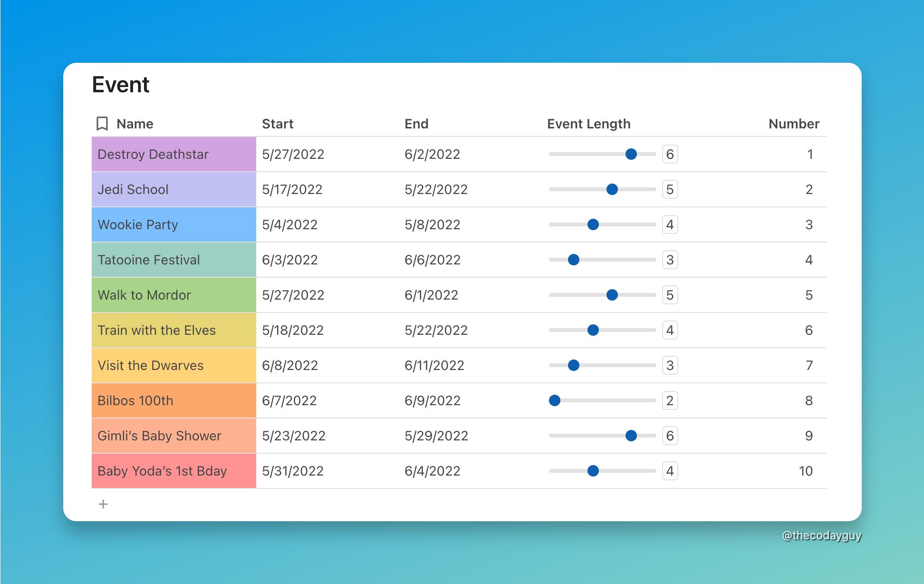Select the End column header
Viewport: 924px width, 584px height.
pos(416,124)
